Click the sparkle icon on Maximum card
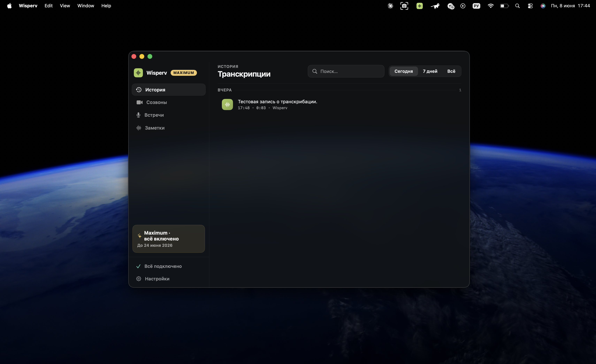Screen dimensions: 596x364 coord(139,236)
